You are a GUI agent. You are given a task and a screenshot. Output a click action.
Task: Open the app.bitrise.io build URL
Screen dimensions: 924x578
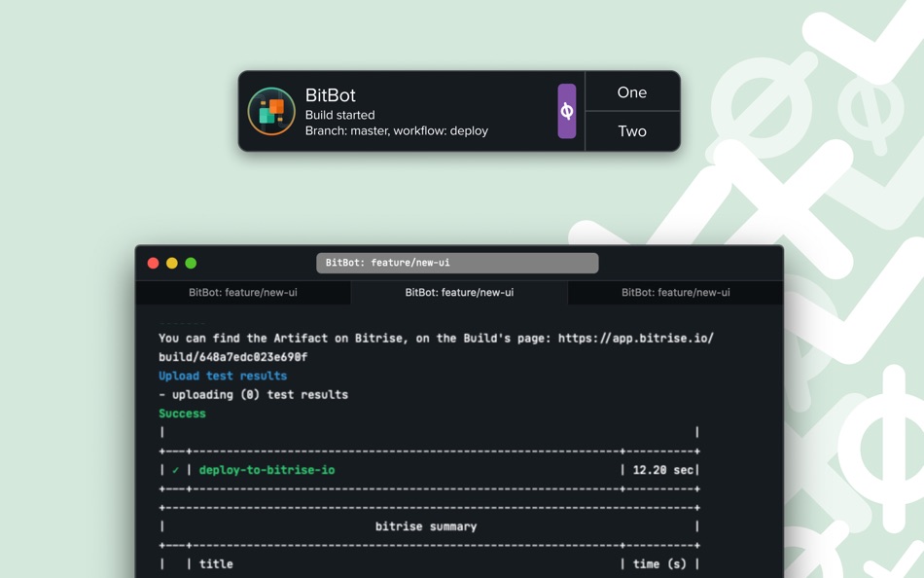(636, 338)
